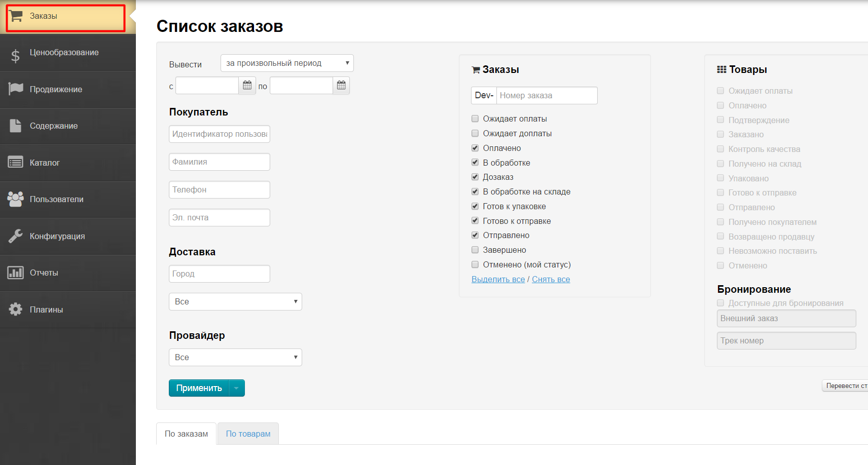Open the start date calendar picker
The width and height of the screenshot is (868, 465).
pos(247,86)
